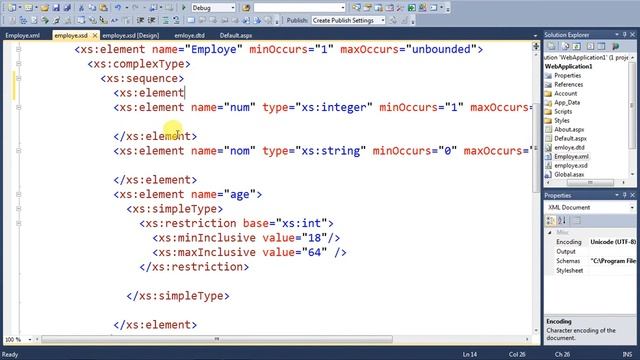
Task: Start debugging with the green play icon
Action: tap(184, 8)
